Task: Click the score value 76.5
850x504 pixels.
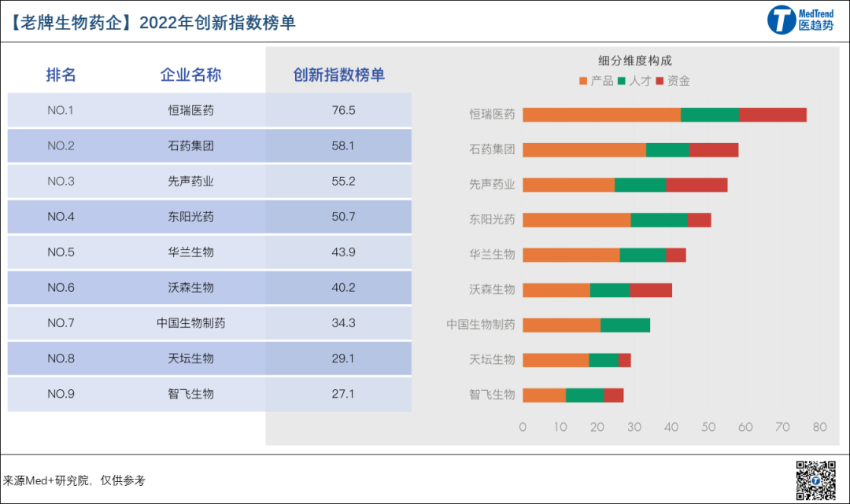Action: pyautogui.click(x=344, y=110)
